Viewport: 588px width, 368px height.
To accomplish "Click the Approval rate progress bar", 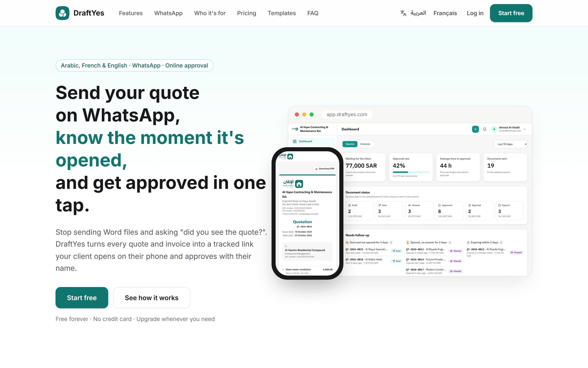I will click(411, 172).
